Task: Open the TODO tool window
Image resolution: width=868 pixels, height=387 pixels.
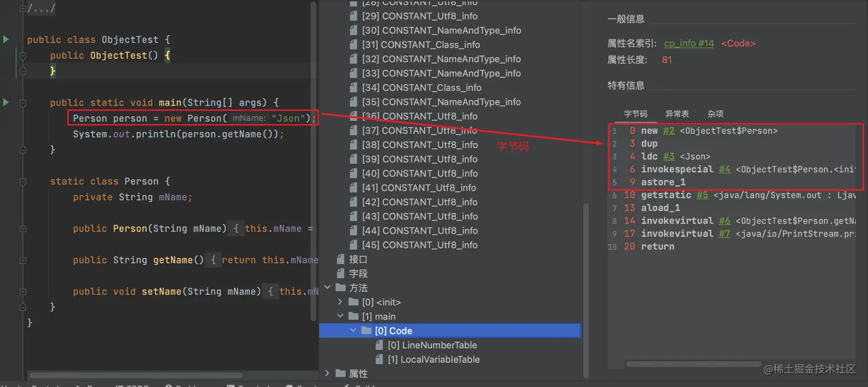Action: pos(134,385)
